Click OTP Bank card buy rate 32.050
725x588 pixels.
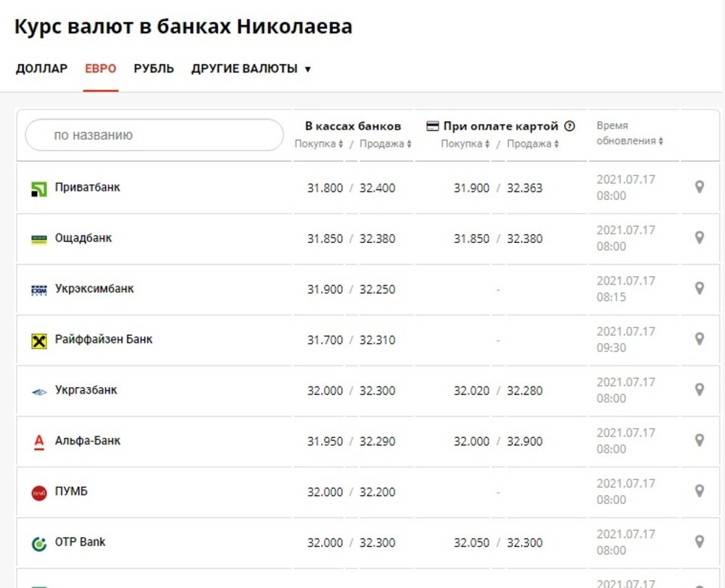(x=471, y=543)
